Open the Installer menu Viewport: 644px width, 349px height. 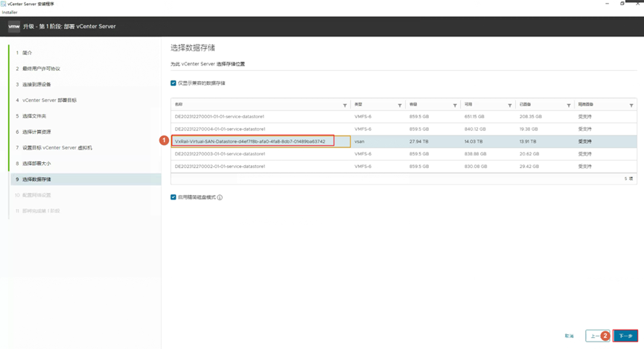click(10, 13)
